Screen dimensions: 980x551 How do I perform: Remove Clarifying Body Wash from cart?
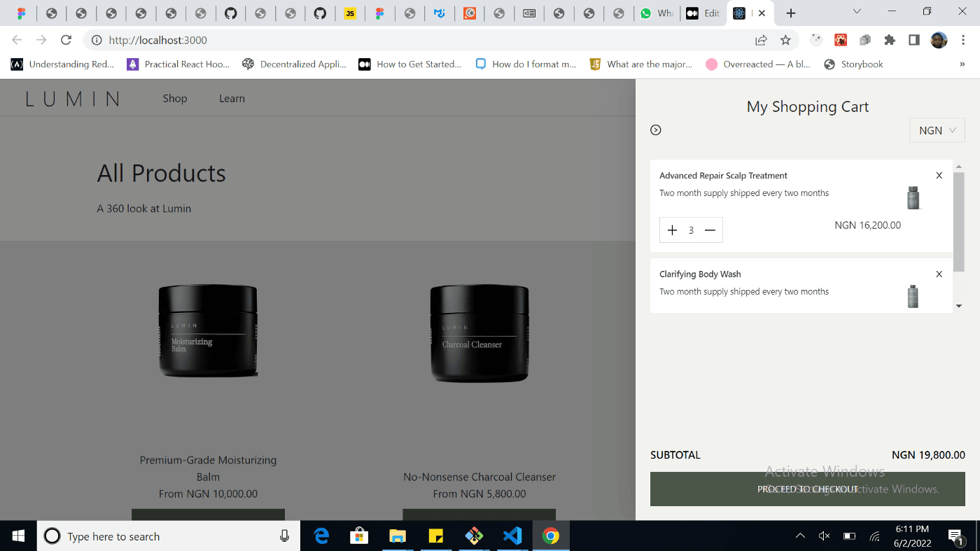coord(939,274)
